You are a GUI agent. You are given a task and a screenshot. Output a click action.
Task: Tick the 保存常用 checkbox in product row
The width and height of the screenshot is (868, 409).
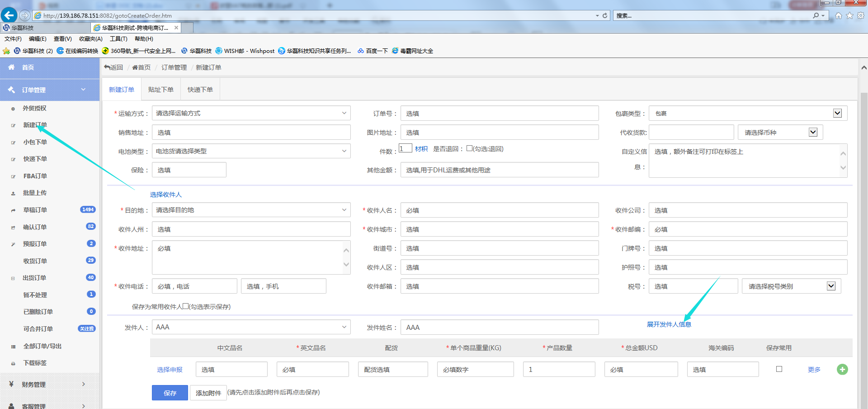tap(779, 369)
